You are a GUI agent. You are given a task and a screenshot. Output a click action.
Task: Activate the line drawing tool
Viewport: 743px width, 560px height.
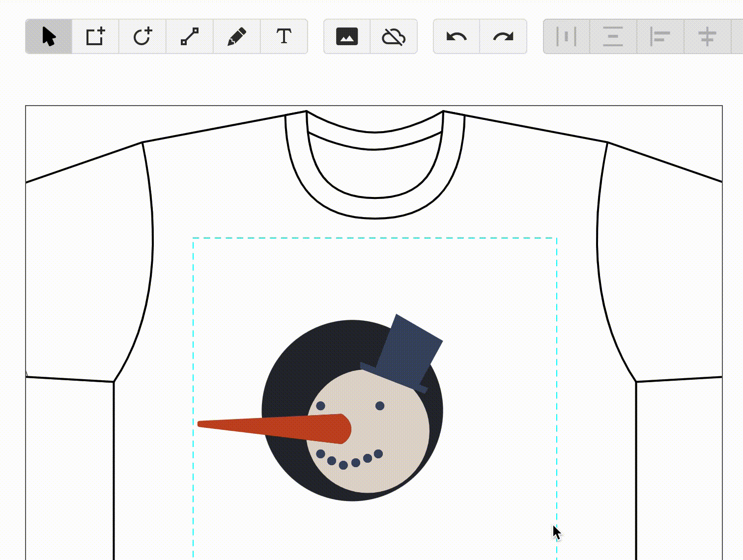coord(190,37)
